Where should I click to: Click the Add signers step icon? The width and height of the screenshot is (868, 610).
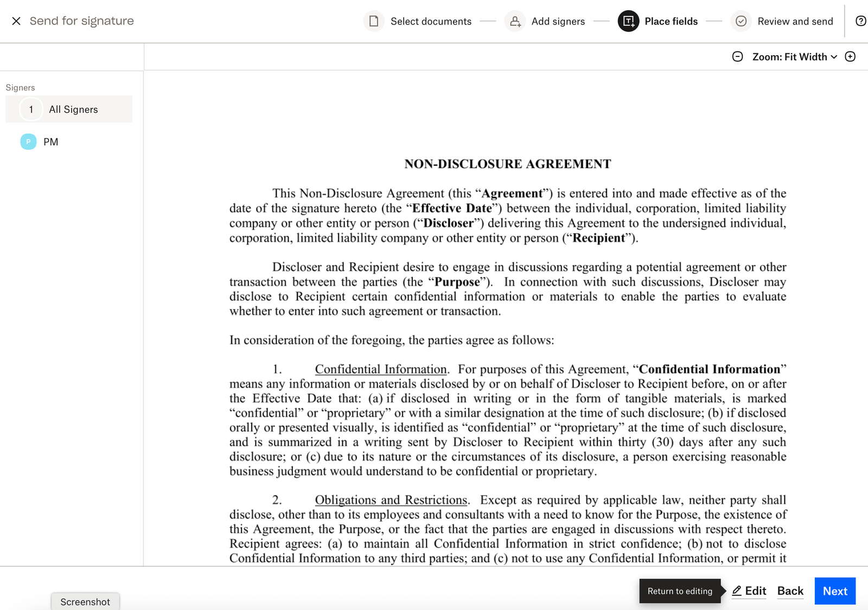pos(515,21)
